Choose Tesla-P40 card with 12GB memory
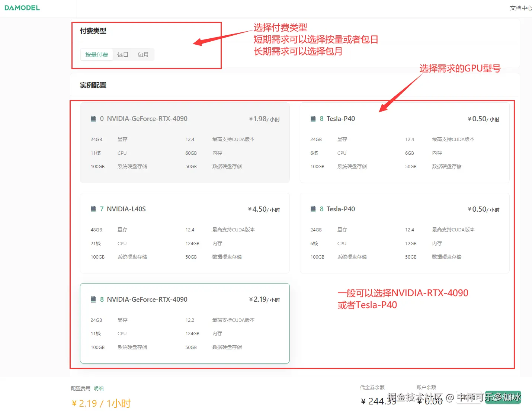Image resolution: width=532 pixels, height=413 pixels. [x=405, y=233]
